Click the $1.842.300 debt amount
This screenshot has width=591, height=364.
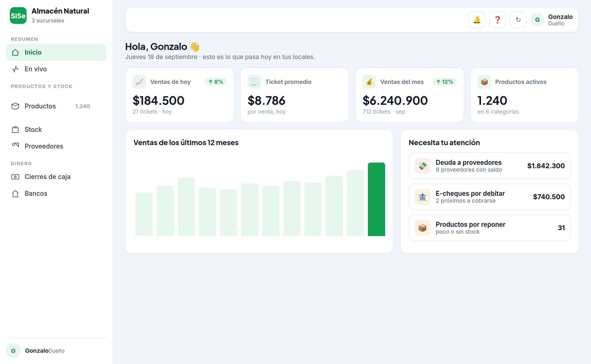546,166
